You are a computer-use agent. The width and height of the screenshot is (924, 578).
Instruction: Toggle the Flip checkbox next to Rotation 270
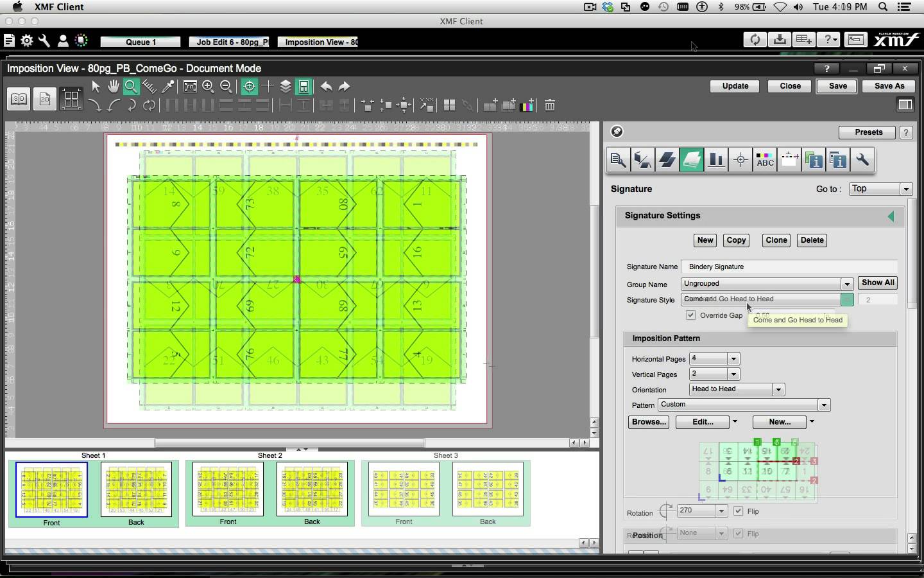[738, 511]
